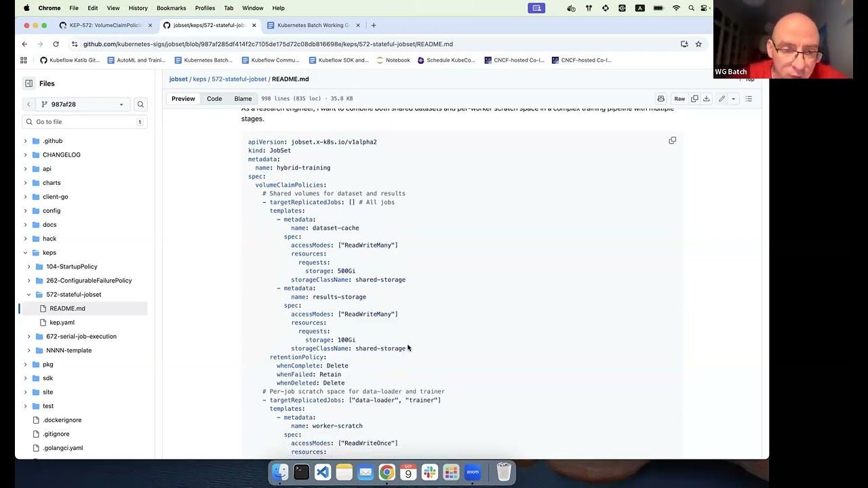Open Profiles menu in menu bar
Image resolution: width=868 pixels, height=488 pixels.
(x=205, y=8)
